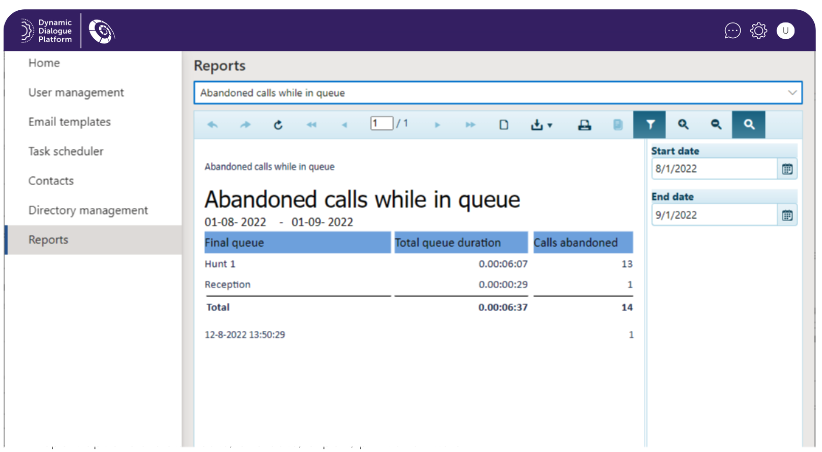
Task: Go to the next report page
Action: click(437, 125)
